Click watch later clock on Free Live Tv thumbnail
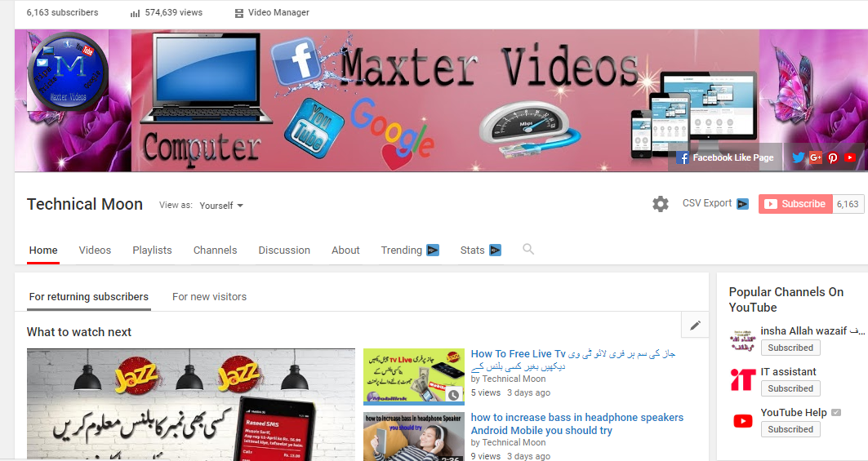This screenshot has width=868, height=461. [x=454, y=395]
